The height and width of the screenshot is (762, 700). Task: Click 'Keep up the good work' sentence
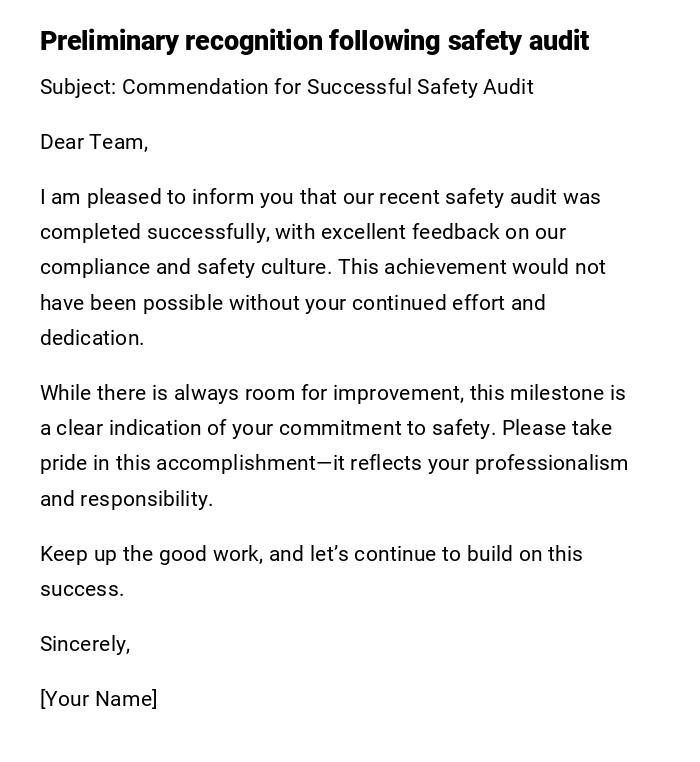(151, 554)
